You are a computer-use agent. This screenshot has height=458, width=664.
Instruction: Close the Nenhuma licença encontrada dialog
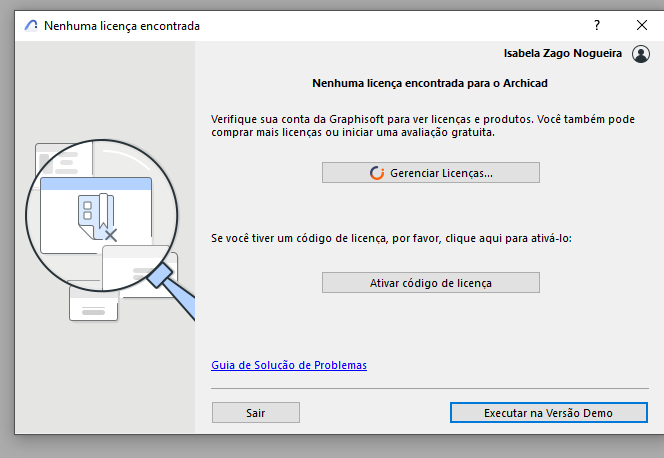642,25
